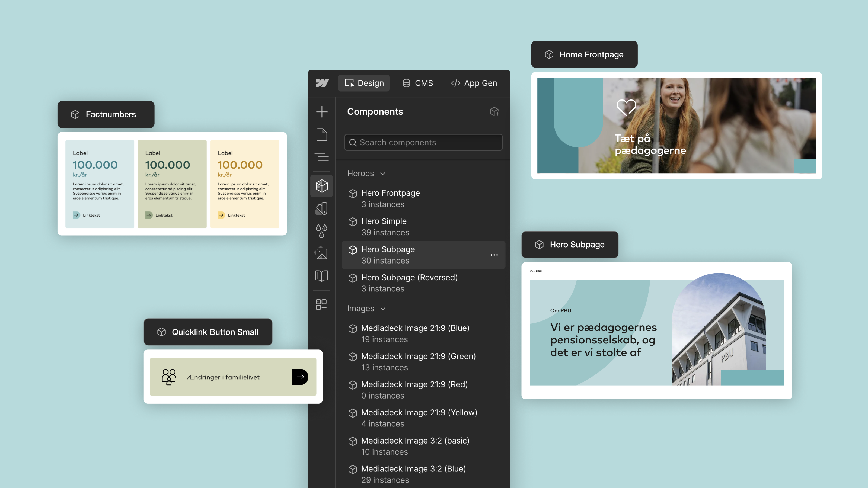The width and height of the screenshot is (868, 488).
Task: Open the Apps grid-plus icon
Action: click(x=321, y=304)
